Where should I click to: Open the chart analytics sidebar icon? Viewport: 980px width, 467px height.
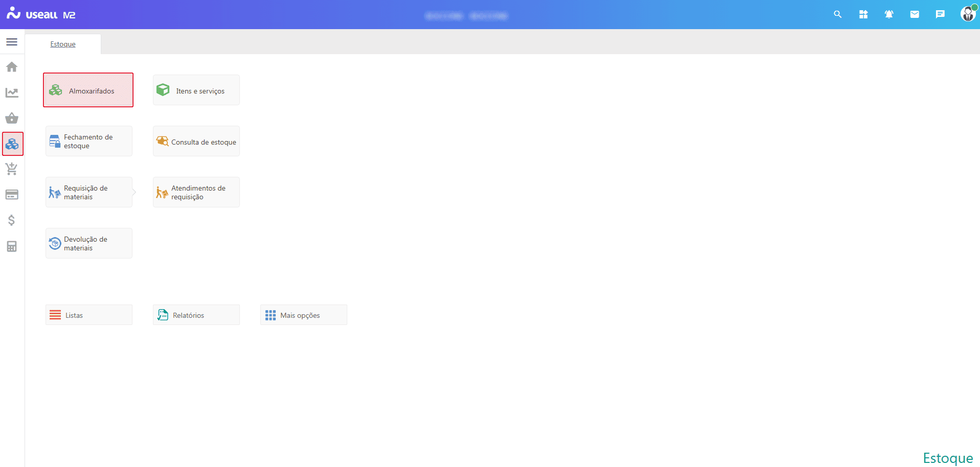coord(12,92)
